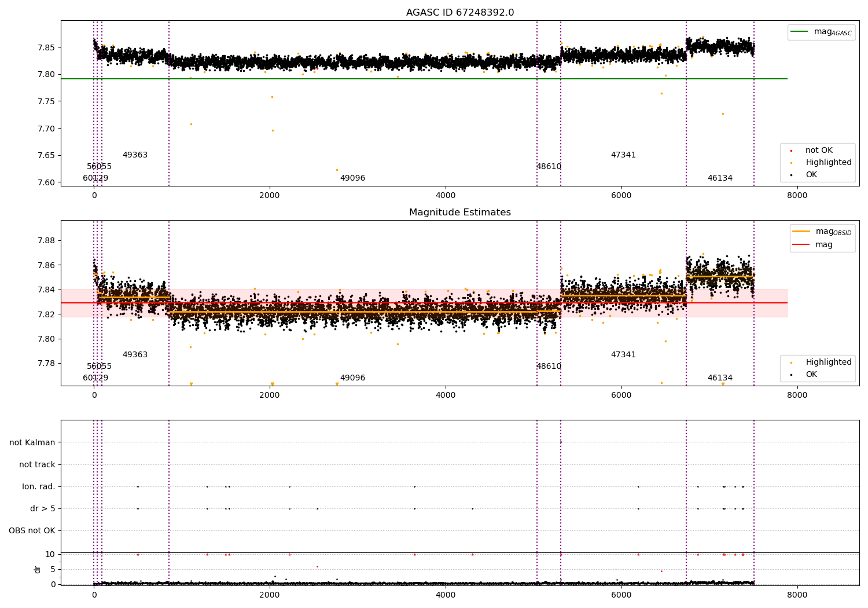Click obsid label '49363' in the top plot
868x608 pixels.
[135, 155]
